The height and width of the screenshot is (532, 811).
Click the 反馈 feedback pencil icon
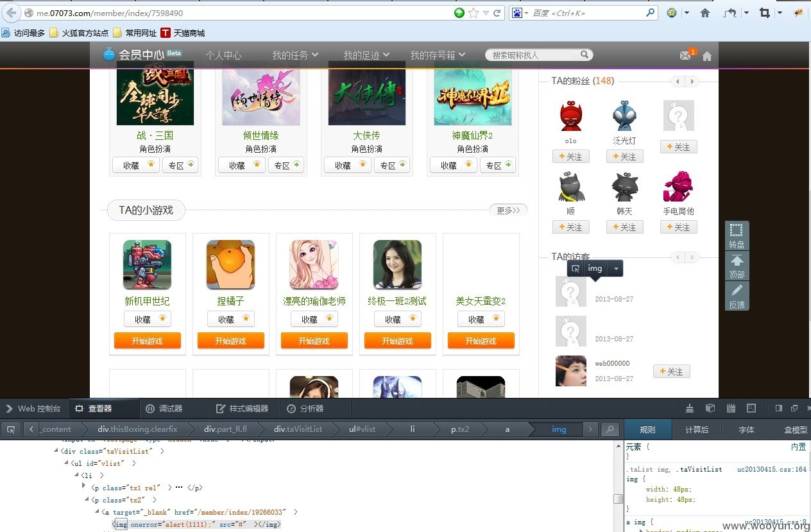[x=737, y=296]
